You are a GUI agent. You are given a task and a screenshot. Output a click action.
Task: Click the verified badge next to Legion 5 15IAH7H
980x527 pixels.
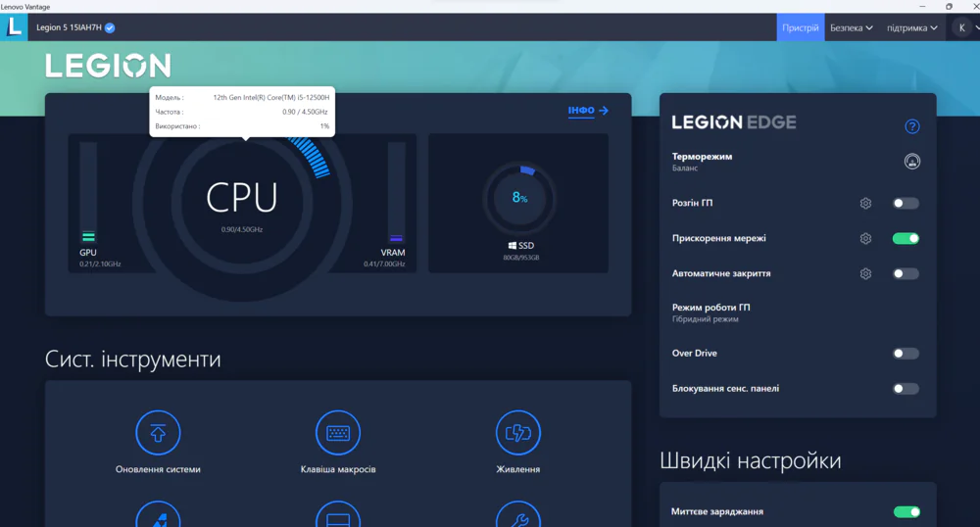pyautogui.click(x=110, y=27)
